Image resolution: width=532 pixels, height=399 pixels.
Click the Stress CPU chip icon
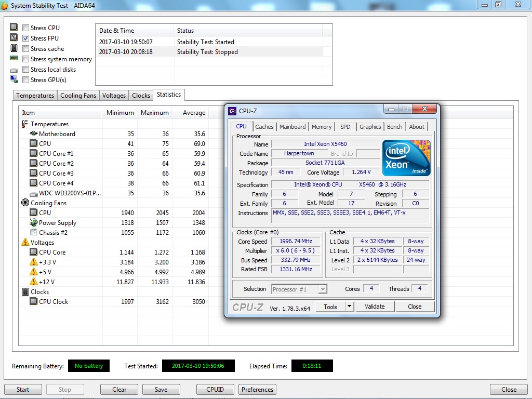click(x=14, y=27)
